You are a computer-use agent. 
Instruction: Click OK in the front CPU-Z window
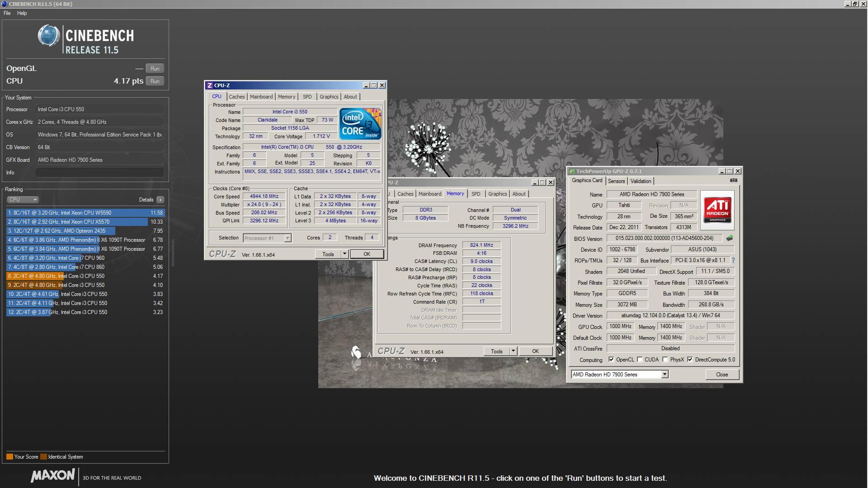(367, 254)
